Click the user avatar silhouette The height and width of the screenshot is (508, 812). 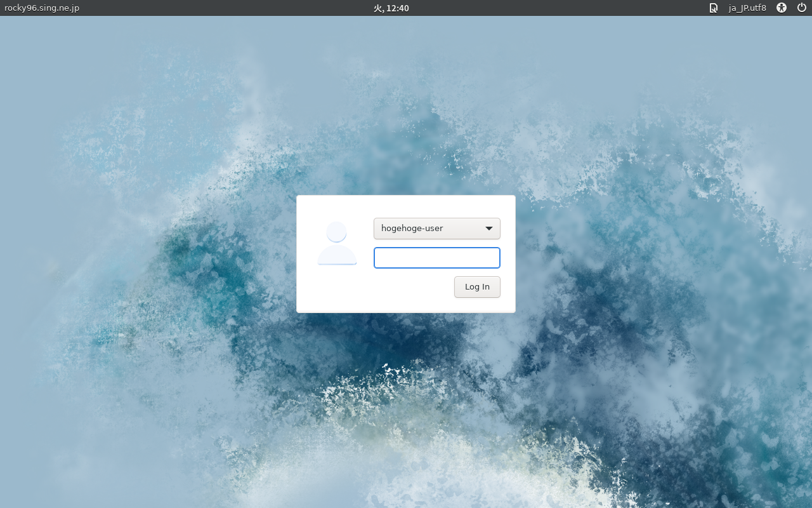coord(337,243)
